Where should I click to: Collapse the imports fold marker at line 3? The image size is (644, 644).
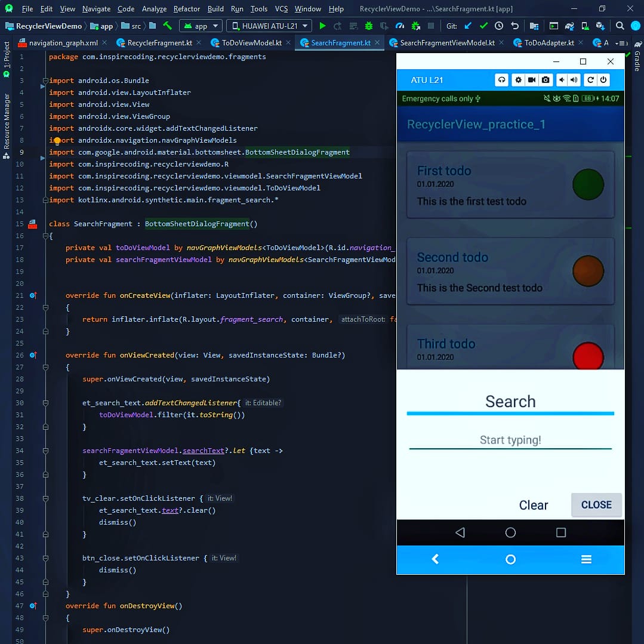pos(45,81)
